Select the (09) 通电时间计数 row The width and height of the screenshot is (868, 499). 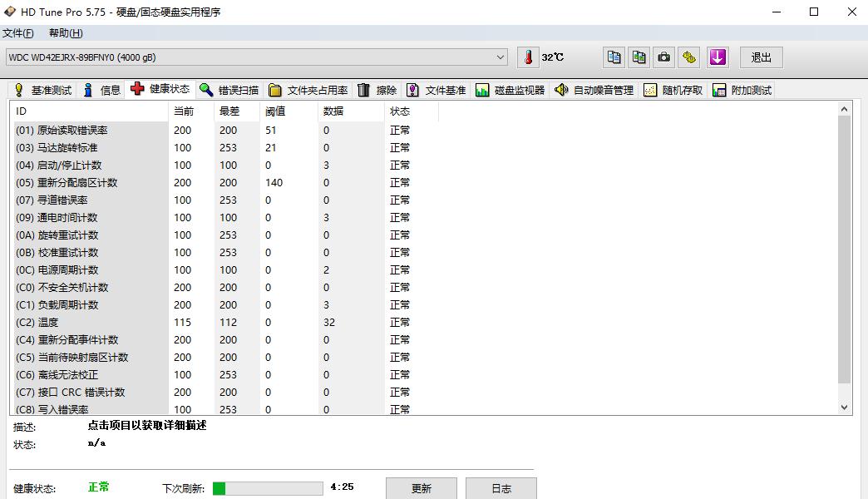[224, 218]
